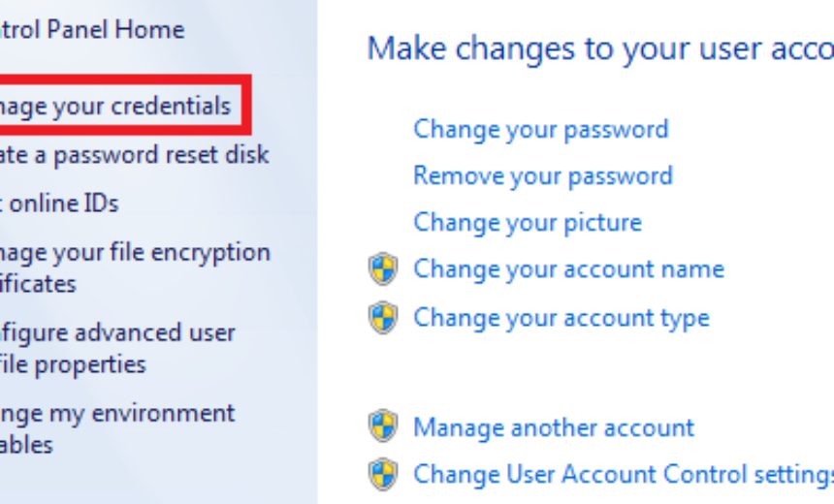Open Link online IDs
Viewport: 834px width, 504px height.
coord(59,204)
